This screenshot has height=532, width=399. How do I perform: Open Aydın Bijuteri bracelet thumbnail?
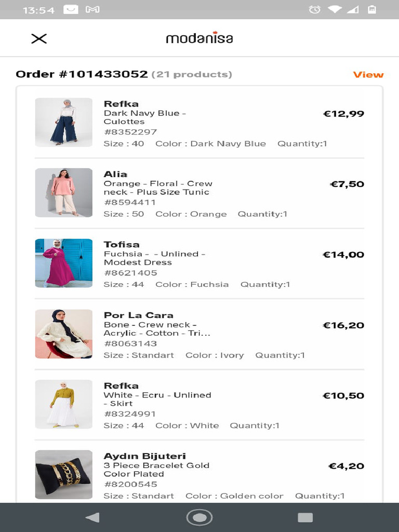(63, 474)
